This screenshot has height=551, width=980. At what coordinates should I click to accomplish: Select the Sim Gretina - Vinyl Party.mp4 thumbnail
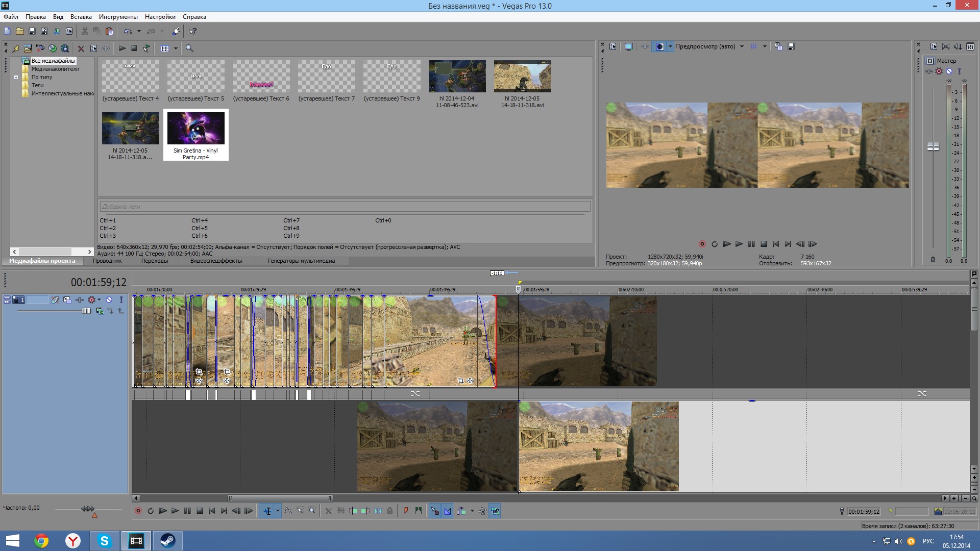coord(196,129)
